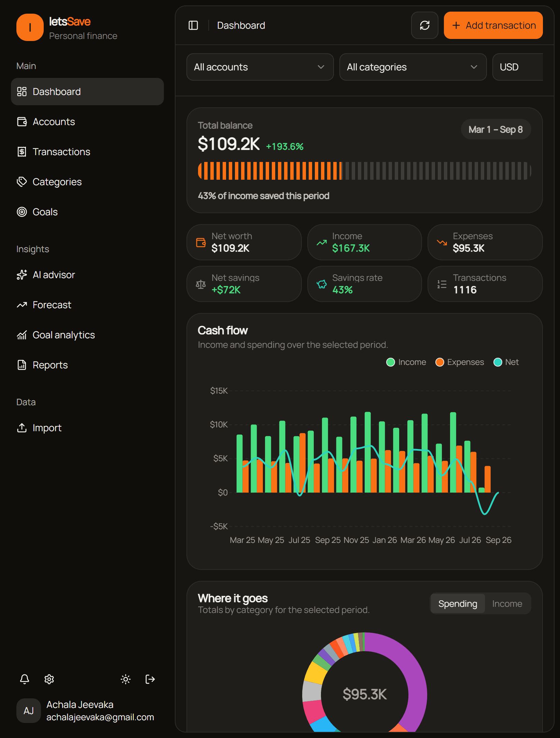The image size is (560, 738).
Task: Open Goal analytics
Action: coord(87,335)
